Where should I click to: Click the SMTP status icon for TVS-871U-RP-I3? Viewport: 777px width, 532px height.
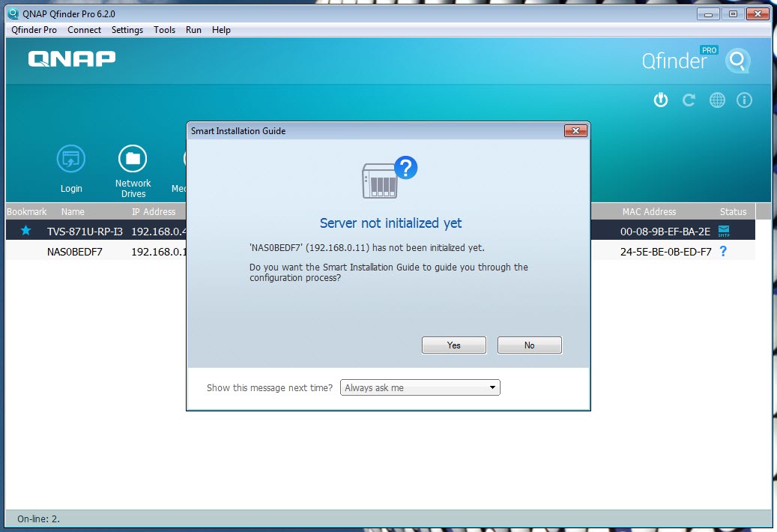[x=724, y=231]
